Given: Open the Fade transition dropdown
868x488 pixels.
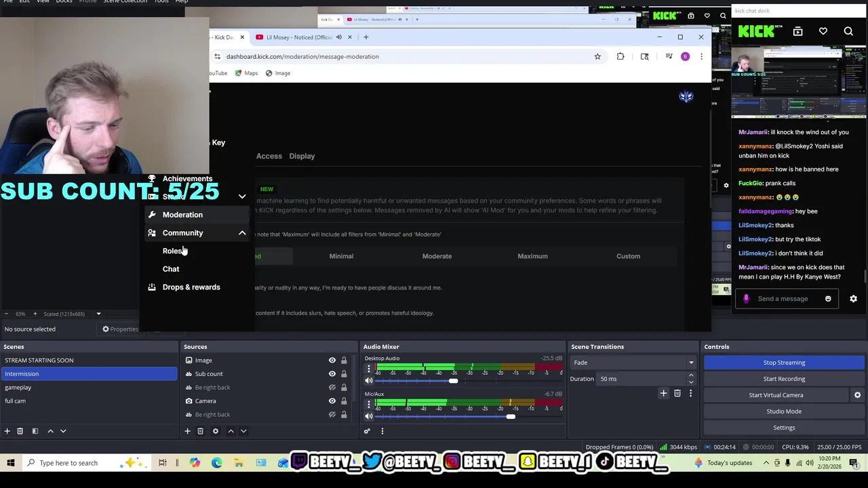Looking at the screenshot, I should (633, 363).
